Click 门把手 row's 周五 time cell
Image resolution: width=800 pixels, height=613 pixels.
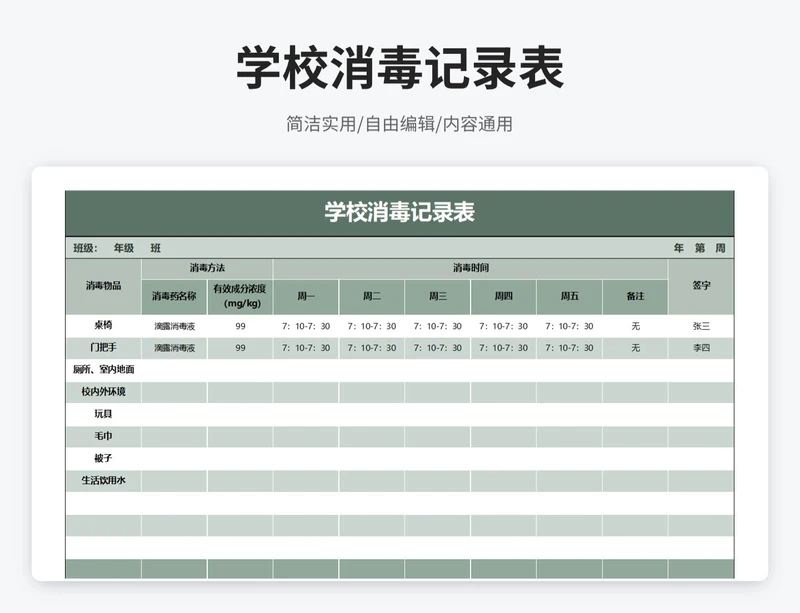(569, 348)
